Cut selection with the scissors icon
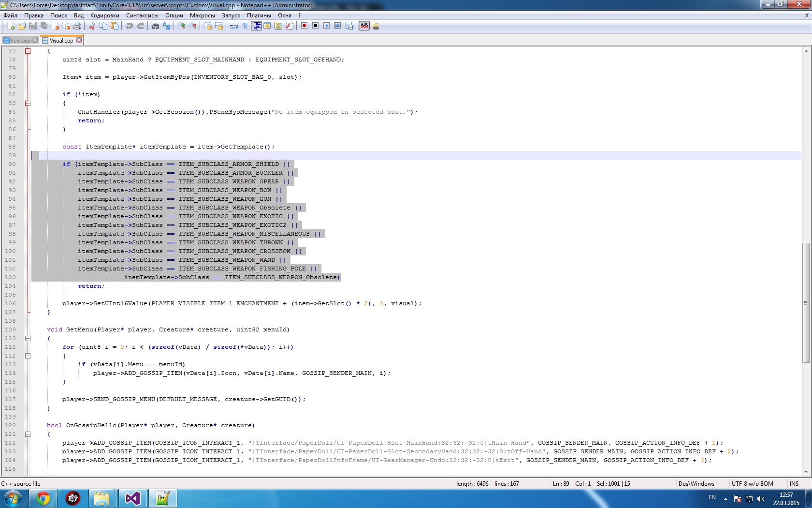The height and width of the screenshot is (508, 812). (x=92, y=26)
